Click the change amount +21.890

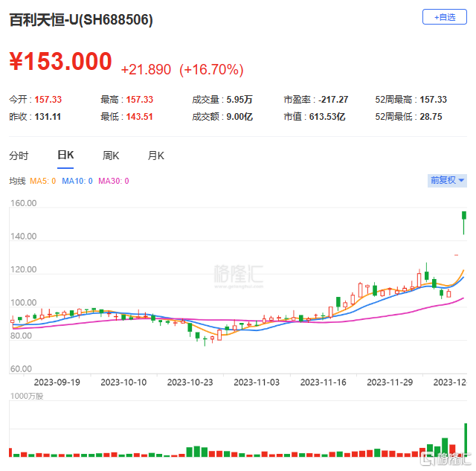146,69
